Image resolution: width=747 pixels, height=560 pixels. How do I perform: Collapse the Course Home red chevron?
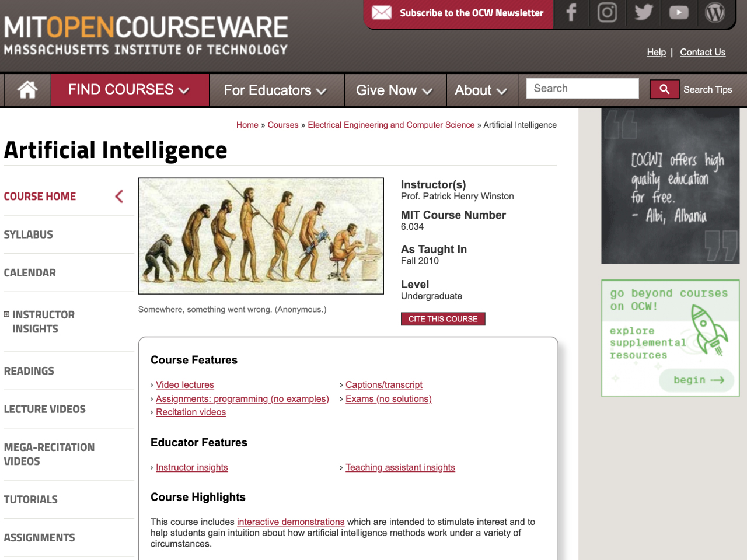click(x=119, y=197)
